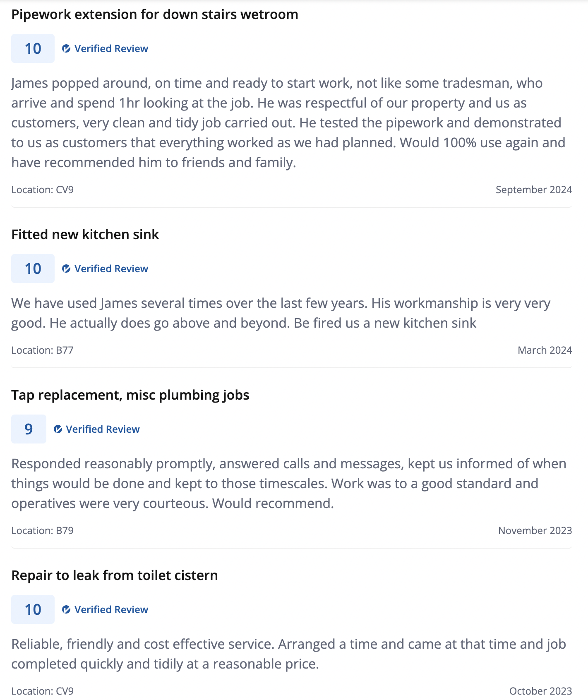The height and width of the screenshot is (700, 588).
Task: Click the Location: B79 text
Action: click(42, 531)
